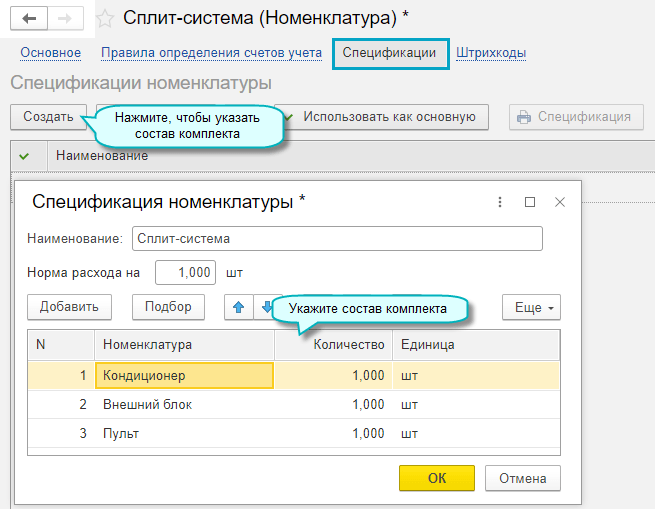Click the Подбор button

click(x=168, y=307)
